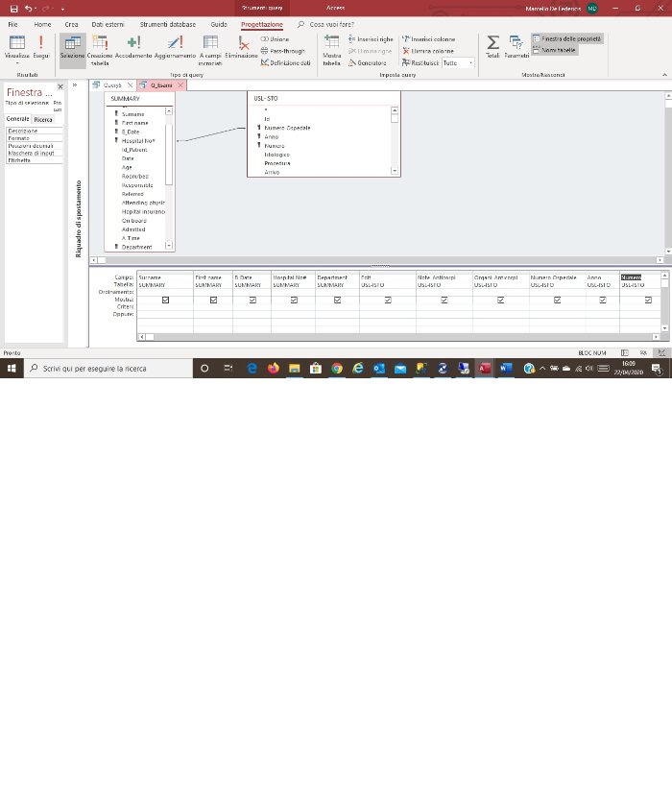Screen dimensions: 672x794
Task: Open Word from the Windows taskbar
Action: [506, 368]
